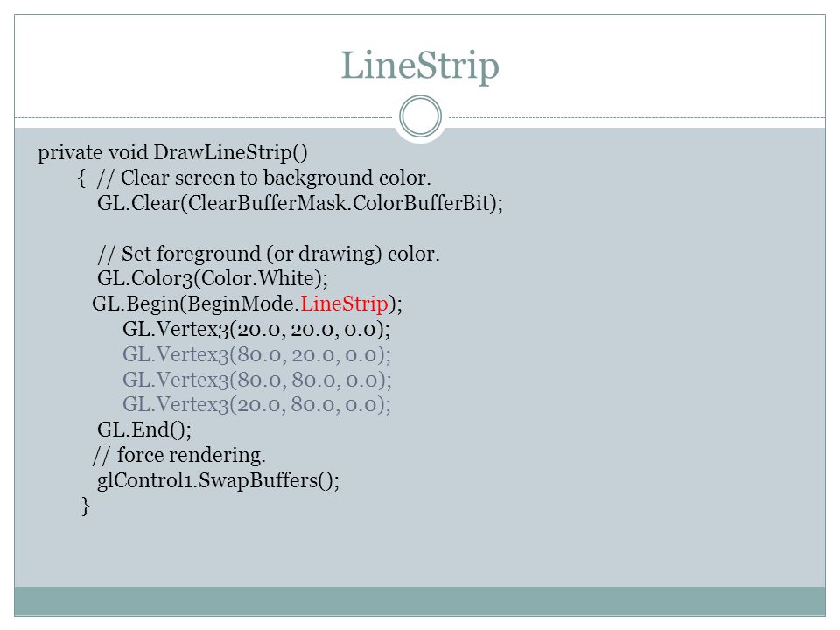Click the glControl1.SwapBuffers(); line
The height and width of the screenshot is (630, 840).
218,480
